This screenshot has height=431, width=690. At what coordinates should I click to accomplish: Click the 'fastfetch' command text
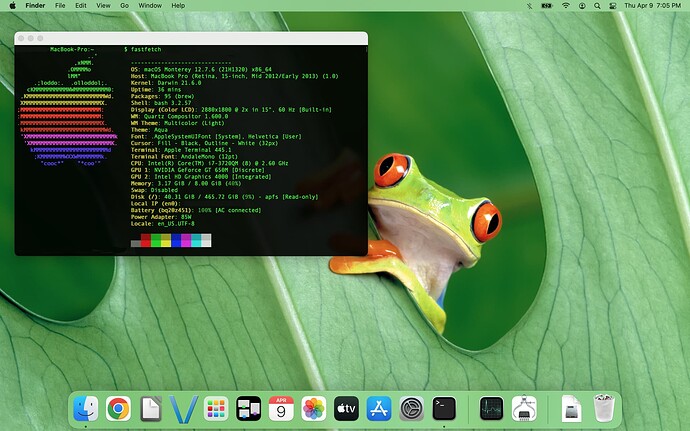click(146, 49)
